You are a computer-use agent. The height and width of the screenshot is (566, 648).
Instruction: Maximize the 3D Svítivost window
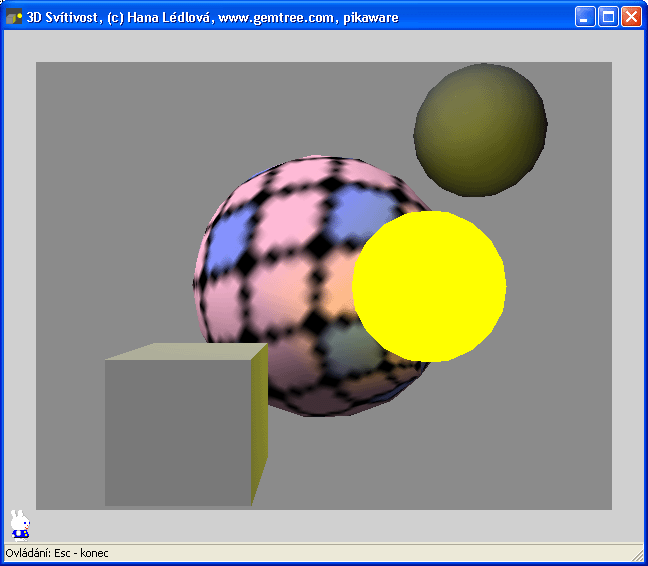click(608, 16)
